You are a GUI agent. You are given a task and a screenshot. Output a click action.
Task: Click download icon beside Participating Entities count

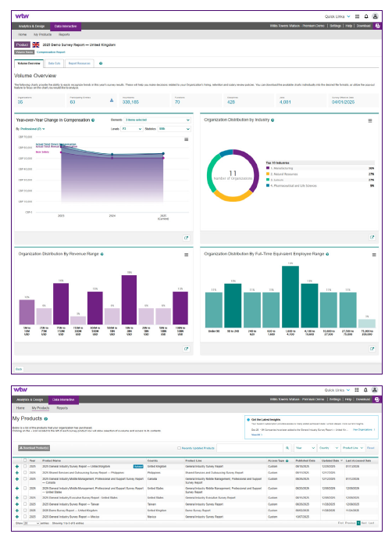click(112, 100)
